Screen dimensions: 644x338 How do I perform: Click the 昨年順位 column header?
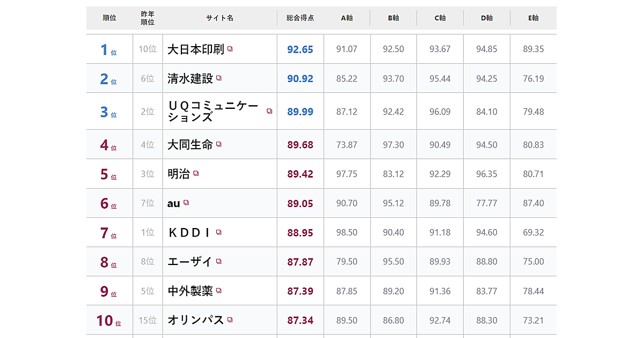point(148,18)
